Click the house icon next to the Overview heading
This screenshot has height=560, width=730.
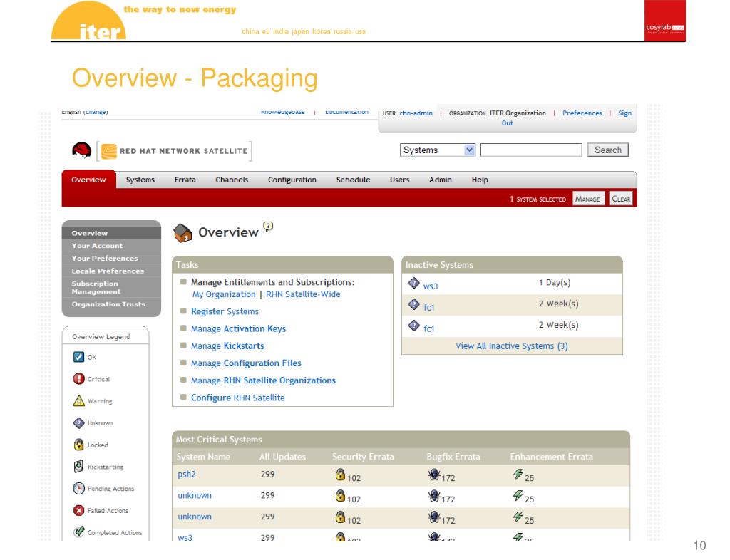[182, 232]
